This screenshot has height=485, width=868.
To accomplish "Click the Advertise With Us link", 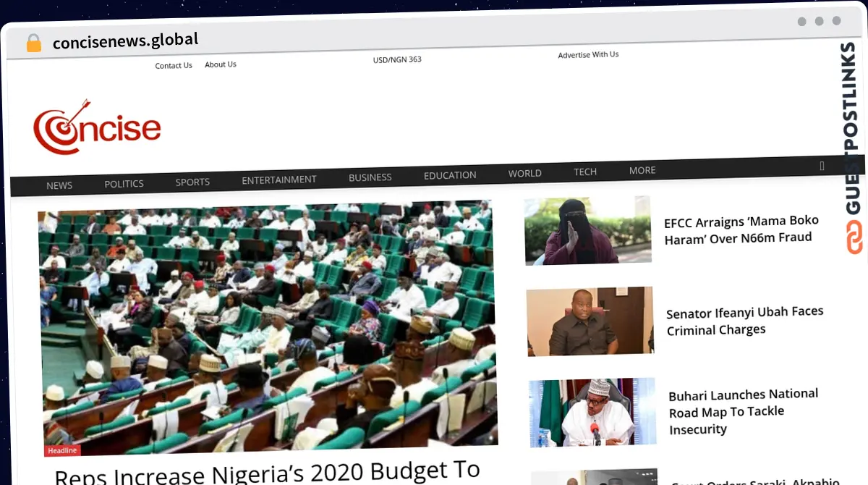I will [x=588, y=54].
